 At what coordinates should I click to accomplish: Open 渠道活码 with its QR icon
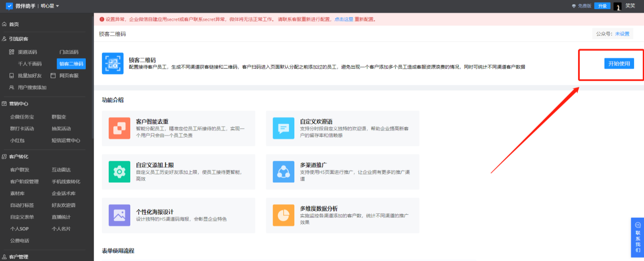pyautogui.click(x=23, y=52)
